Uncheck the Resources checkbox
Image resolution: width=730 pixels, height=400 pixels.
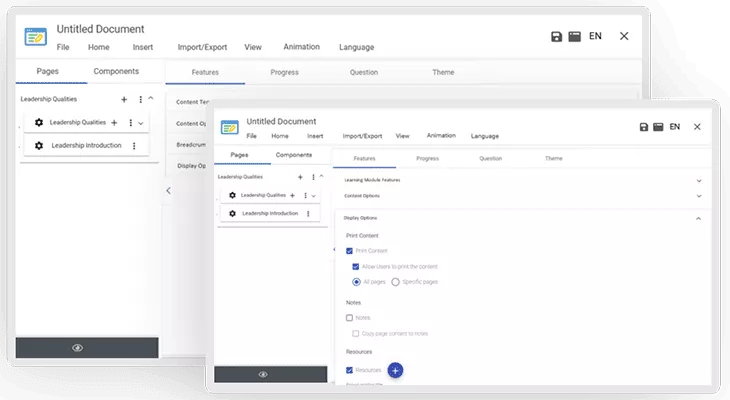(x=349, y=370)
